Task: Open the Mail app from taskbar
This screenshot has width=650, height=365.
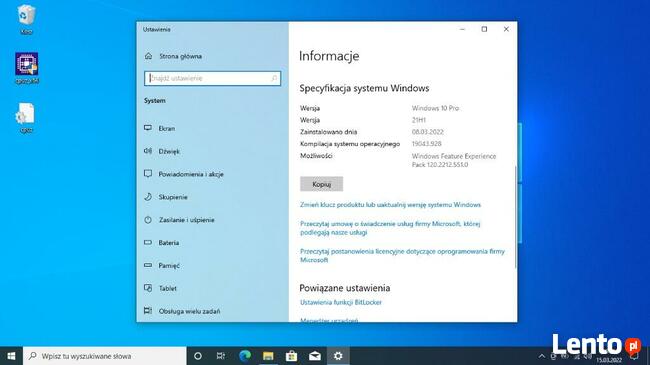Action: pyautogui.click(x=315, y=356)
